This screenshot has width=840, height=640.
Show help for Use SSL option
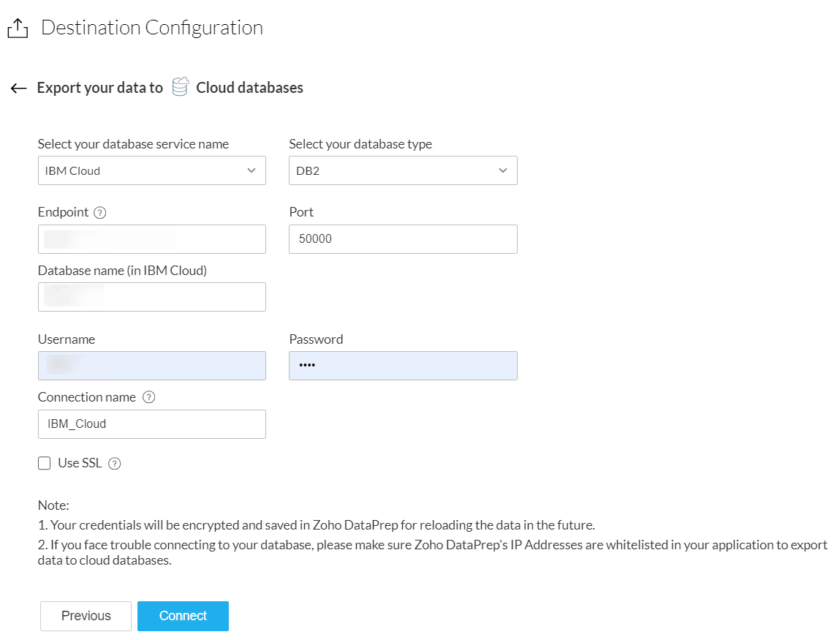114,463
